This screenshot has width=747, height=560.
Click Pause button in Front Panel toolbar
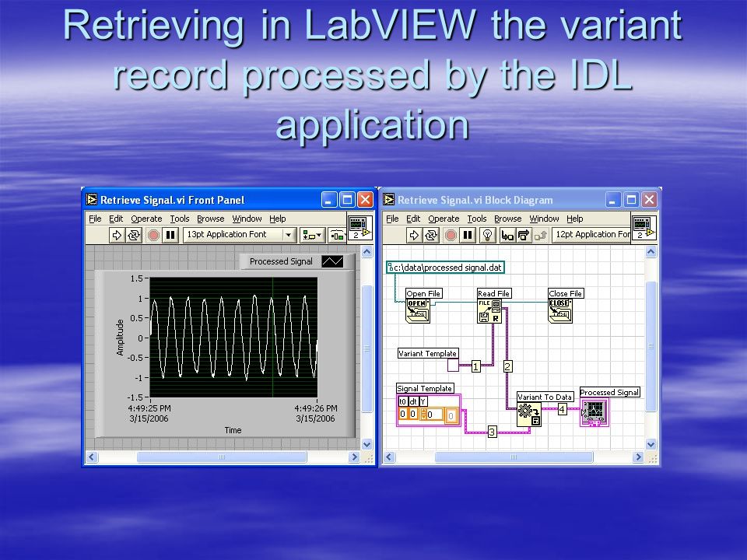(x=170, y=235)
